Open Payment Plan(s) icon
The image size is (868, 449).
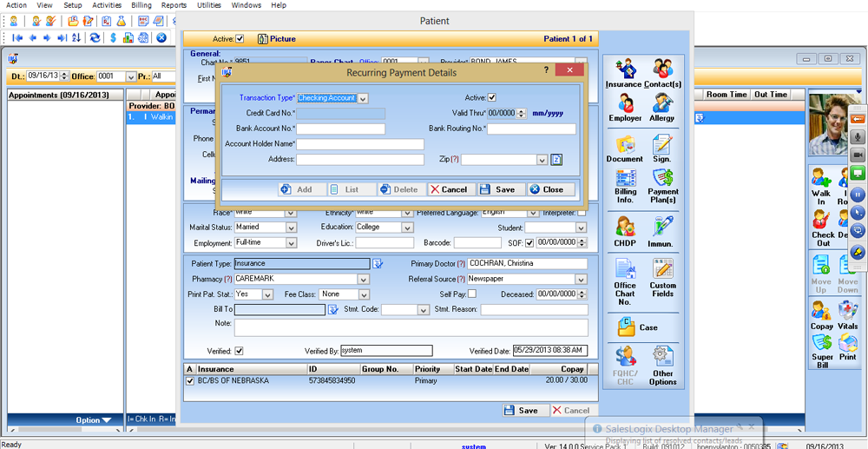(662, 187)
